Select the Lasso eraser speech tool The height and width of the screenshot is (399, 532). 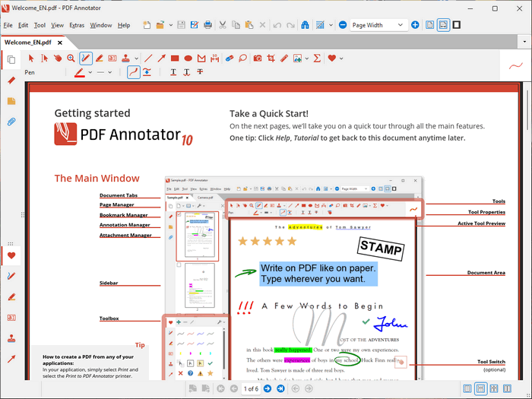pyautogui.click(x=242, y=59)
